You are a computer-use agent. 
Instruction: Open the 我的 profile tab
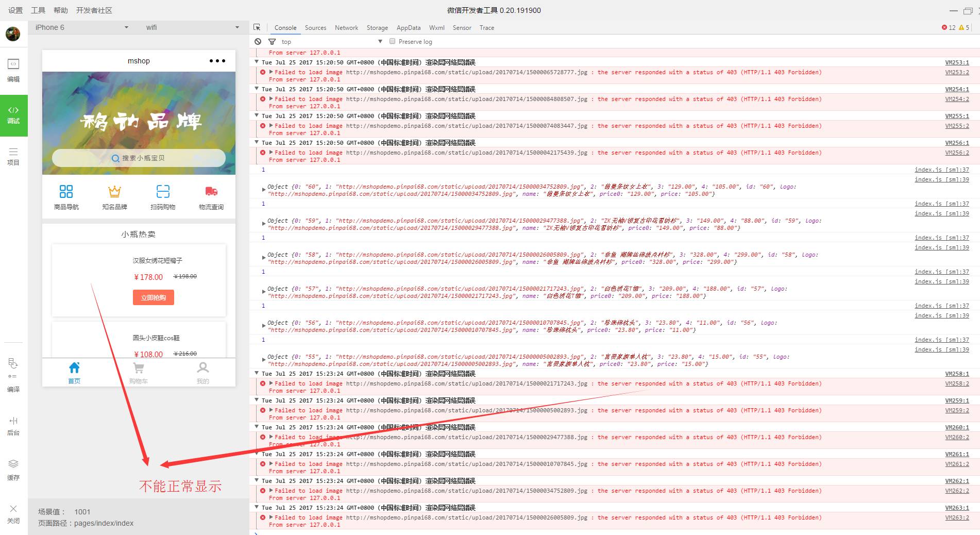click(x=203, y=373)
